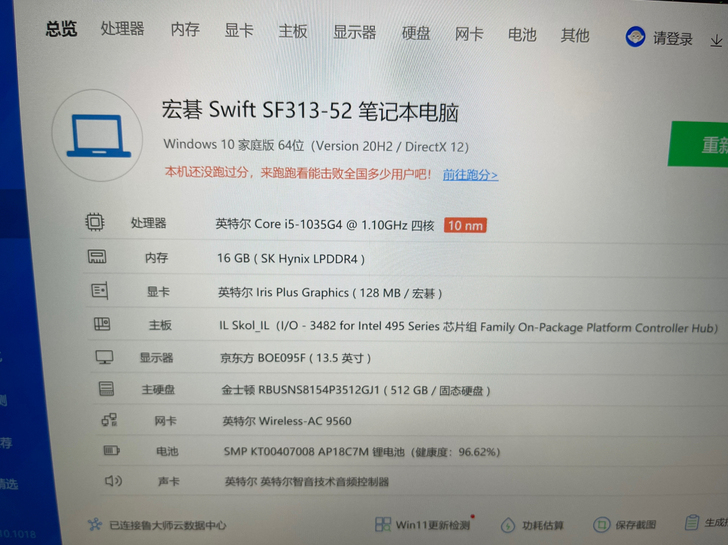The image size is (728, 545).
Task: Select the text IL Skol_IL motherboard entry
Action: click(x=468, y=327)
